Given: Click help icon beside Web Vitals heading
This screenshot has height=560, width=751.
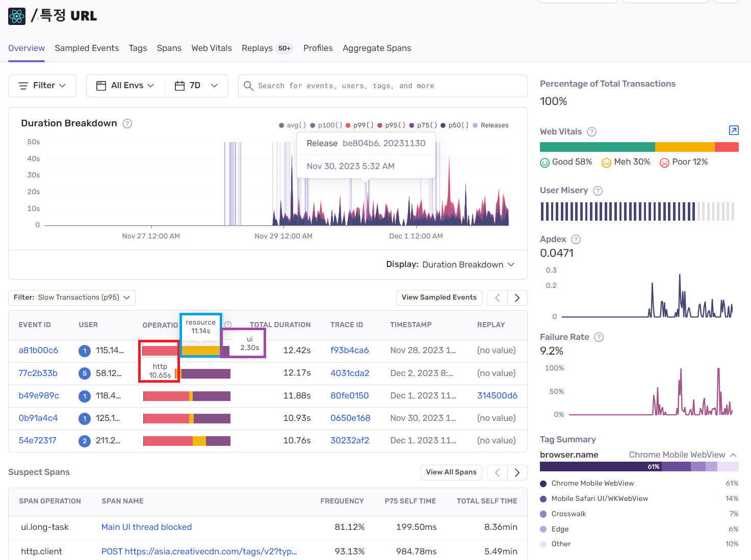Looking at the screenshot, I should pyautogui.click(x=591, y=132).
